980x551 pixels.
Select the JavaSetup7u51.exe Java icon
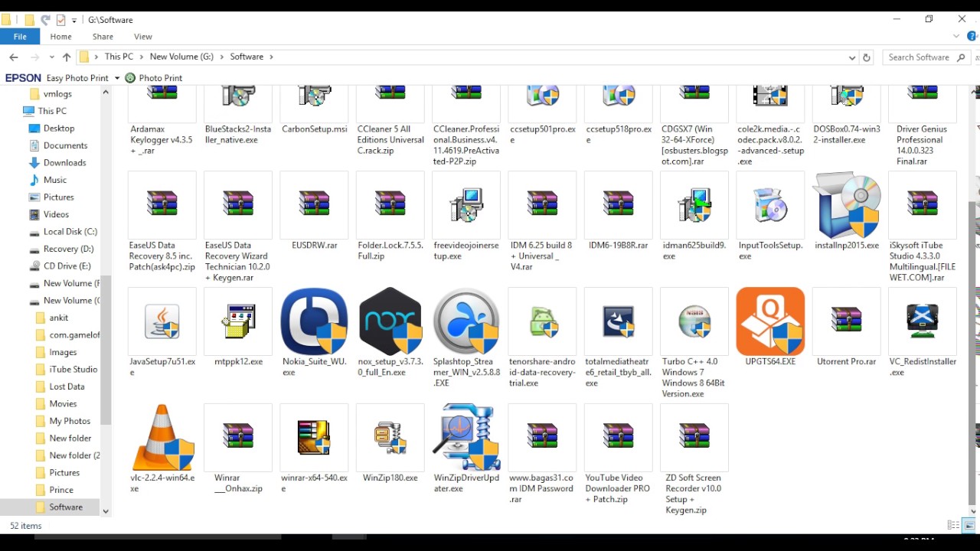click(162, 321)
